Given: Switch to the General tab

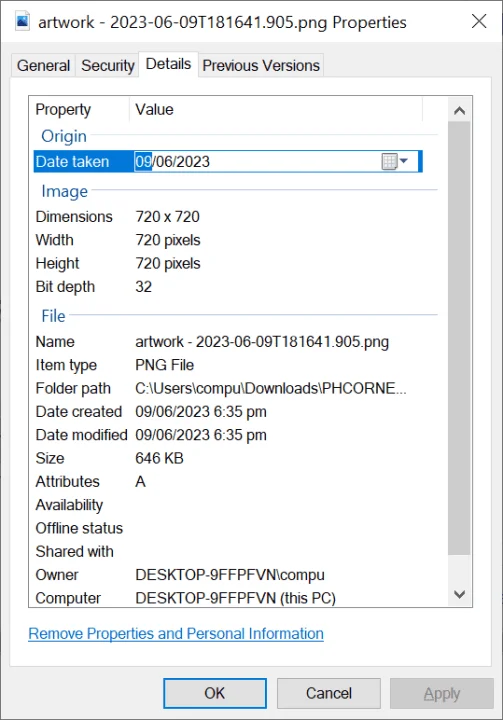Looking at the screenshot, I should point(43,65).
